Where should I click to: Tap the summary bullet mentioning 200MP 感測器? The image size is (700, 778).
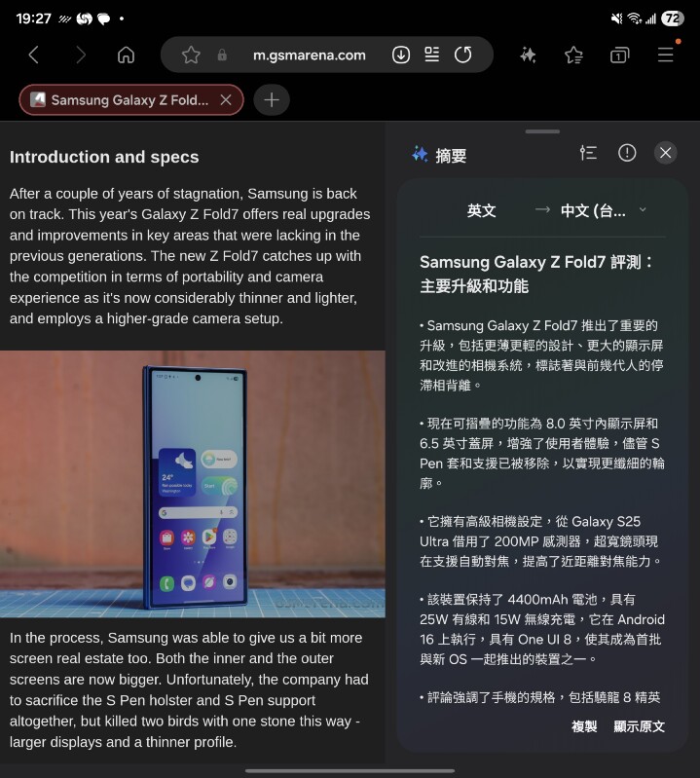(540, 541)
